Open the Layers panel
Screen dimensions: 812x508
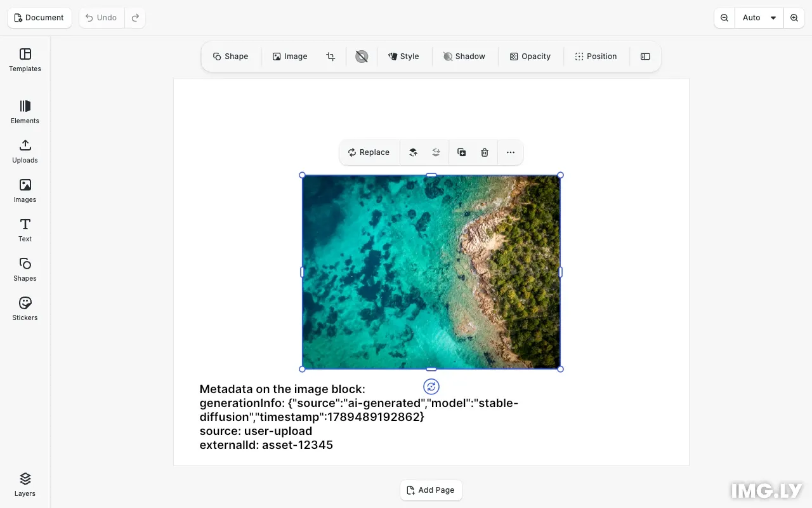point(25,485)
